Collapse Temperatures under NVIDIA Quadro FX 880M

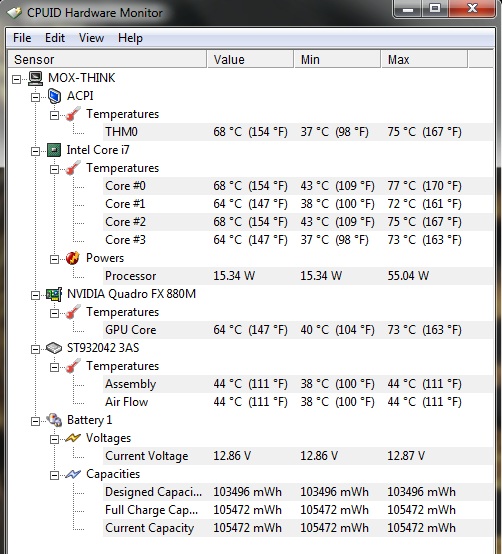point(54,313)
